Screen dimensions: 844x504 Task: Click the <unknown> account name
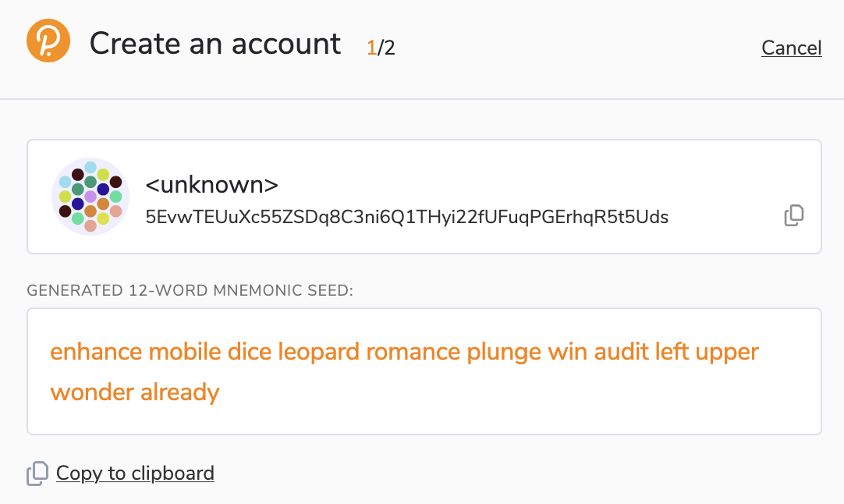pyautogui.click(x=211, y=185)
